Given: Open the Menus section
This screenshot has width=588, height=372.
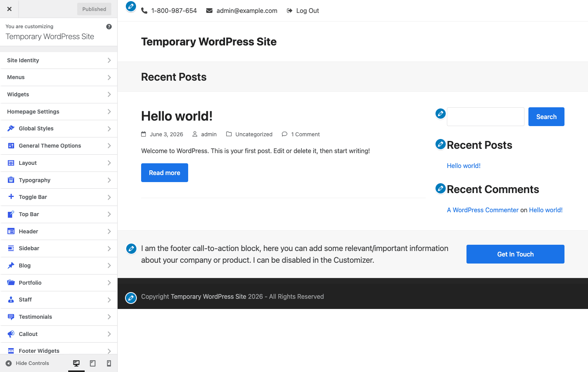Looking at the screenshot, I should (59, 78).
